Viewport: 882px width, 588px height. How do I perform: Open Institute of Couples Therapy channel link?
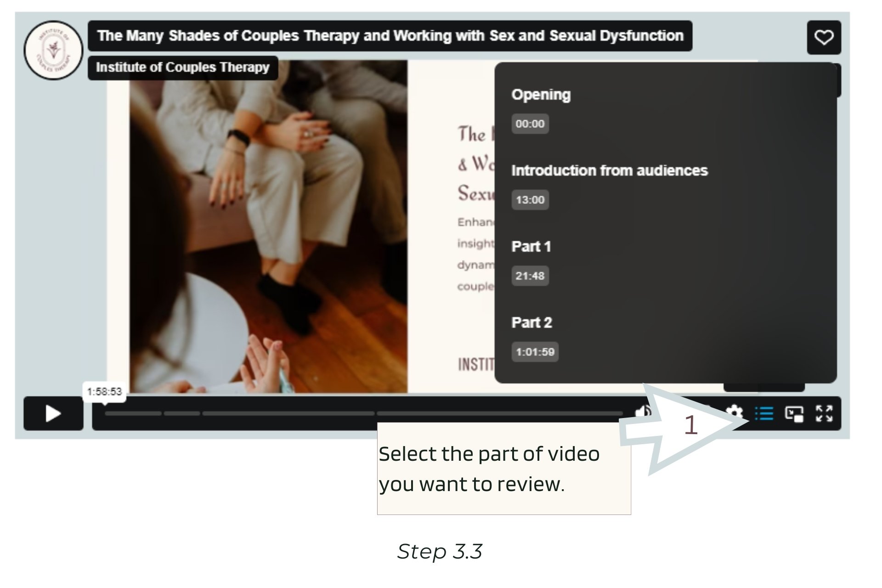pyautogui.click(x=182, y=68)
